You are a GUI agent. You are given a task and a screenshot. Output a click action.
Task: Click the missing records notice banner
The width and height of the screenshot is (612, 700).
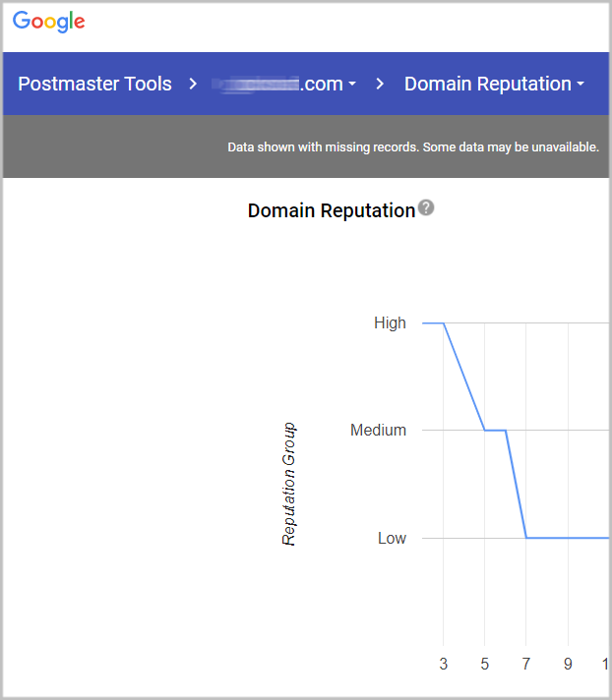412,147
